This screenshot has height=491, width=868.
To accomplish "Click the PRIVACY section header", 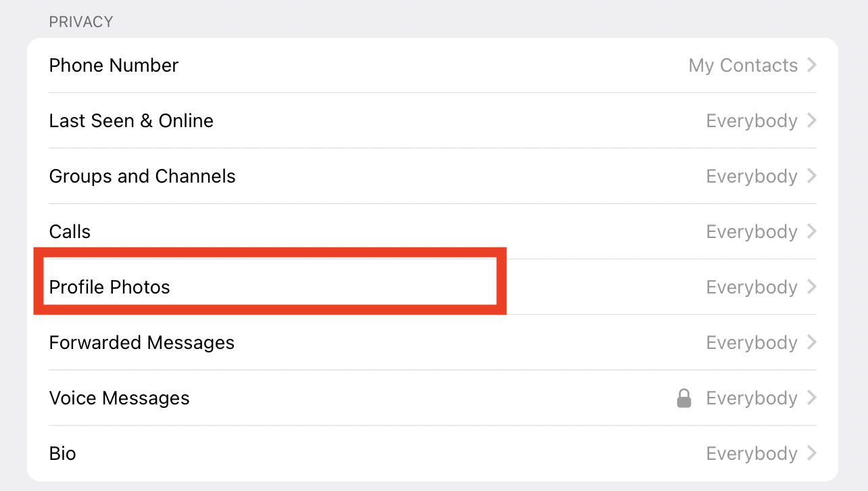I will 81,22.
